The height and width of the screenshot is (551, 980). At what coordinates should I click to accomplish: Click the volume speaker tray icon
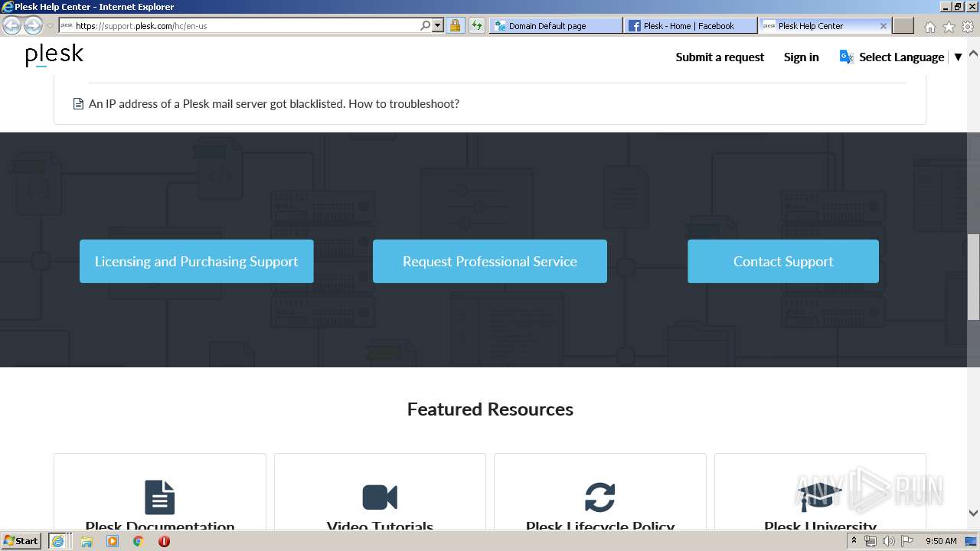[889, 541]
